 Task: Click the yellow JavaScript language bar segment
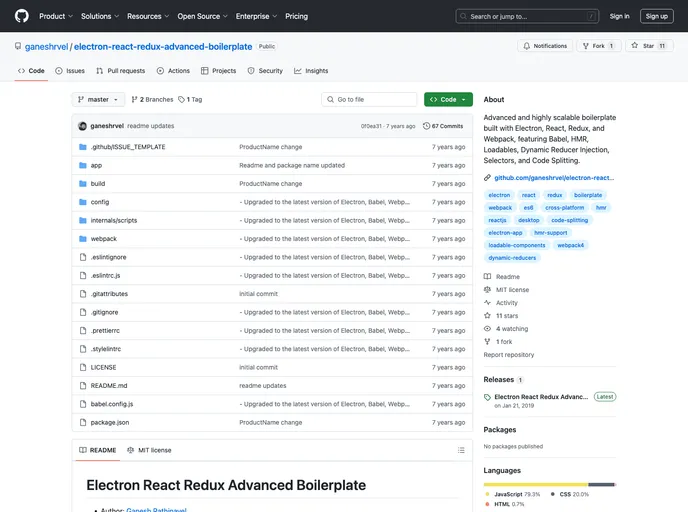pyautogui.click(x=535, y=485)
